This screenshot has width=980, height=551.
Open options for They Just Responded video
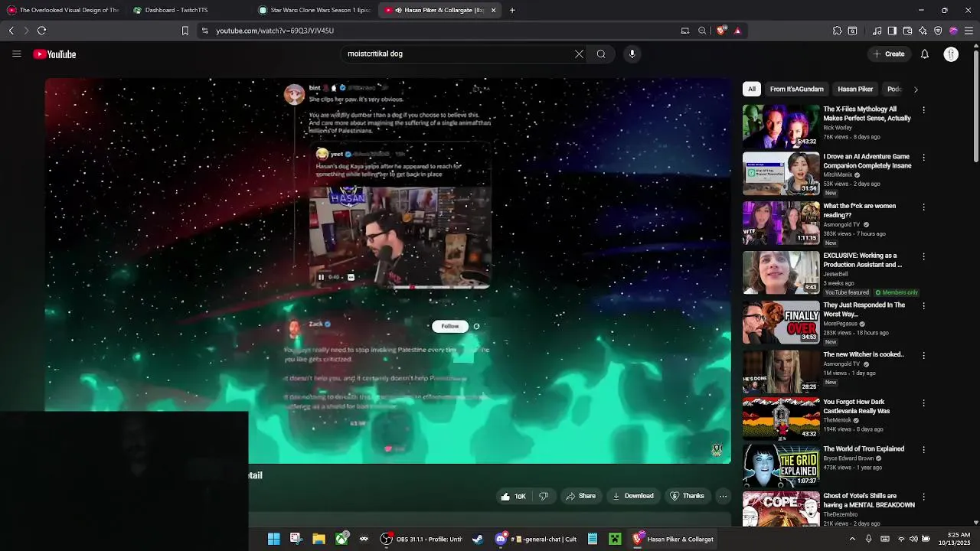[x=923, y=306]
